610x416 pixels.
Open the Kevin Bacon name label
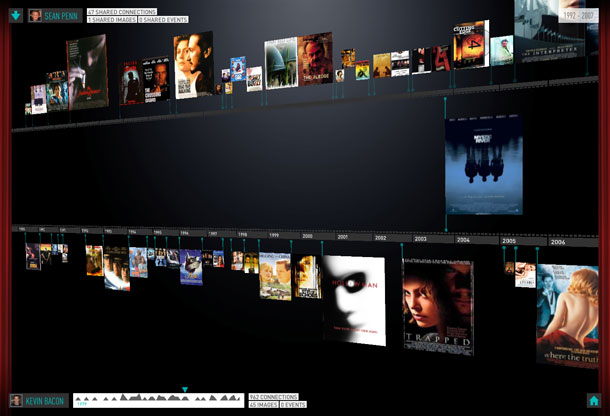(45, 401)
